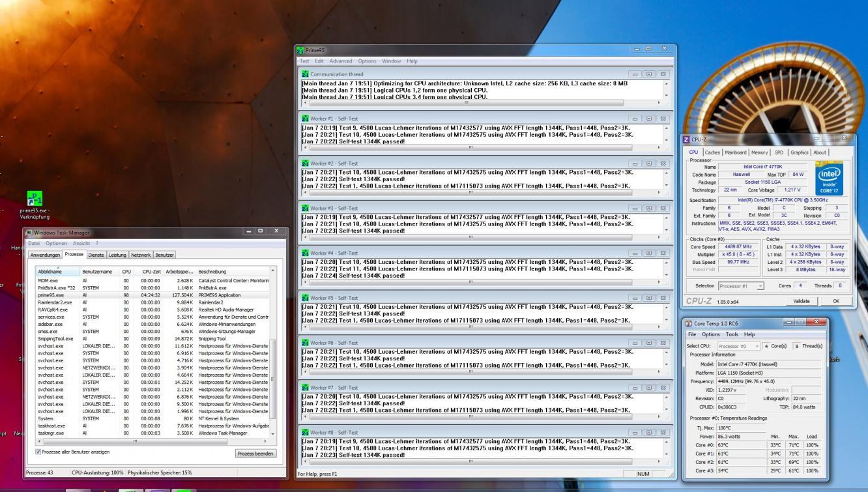Click the Worker #8 Self-Test window icon
Screen dimensions: 868x492
coord(305,433)
